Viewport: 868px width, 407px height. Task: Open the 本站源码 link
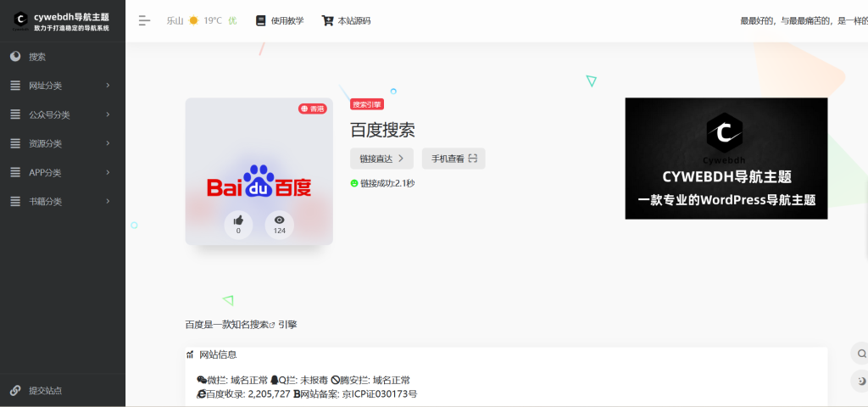[x=354, y=21]
